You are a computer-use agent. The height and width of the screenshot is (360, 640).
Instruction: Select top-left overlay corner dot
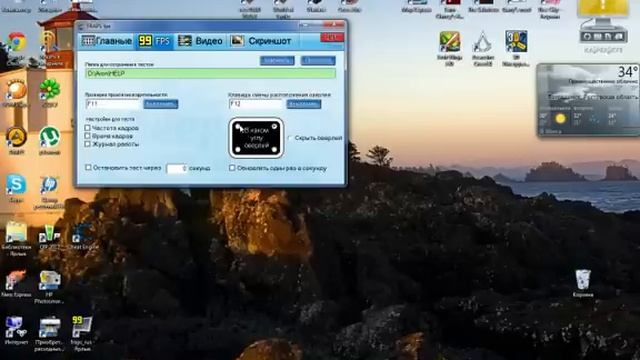coord(238,127)
